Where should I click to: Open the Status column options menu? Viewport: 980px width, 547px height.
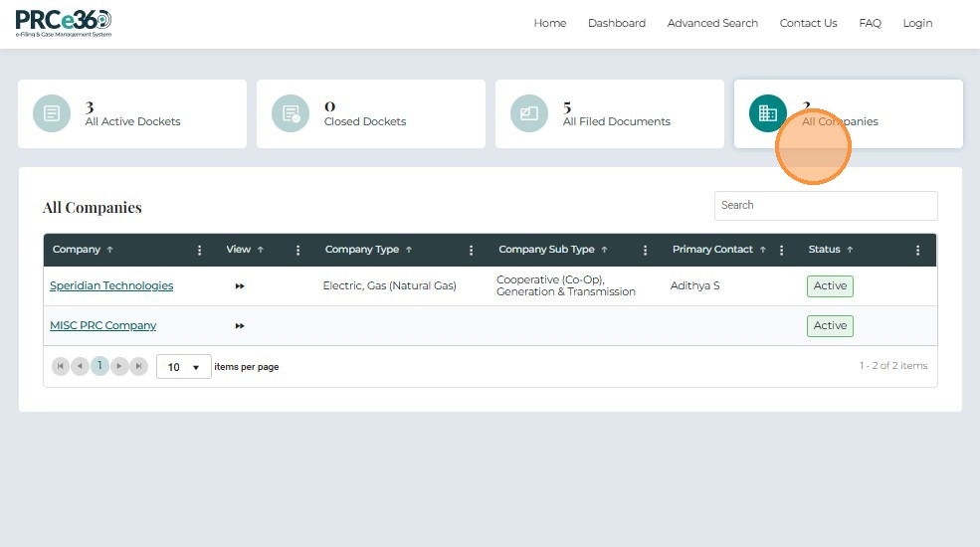tap(918, 251)
